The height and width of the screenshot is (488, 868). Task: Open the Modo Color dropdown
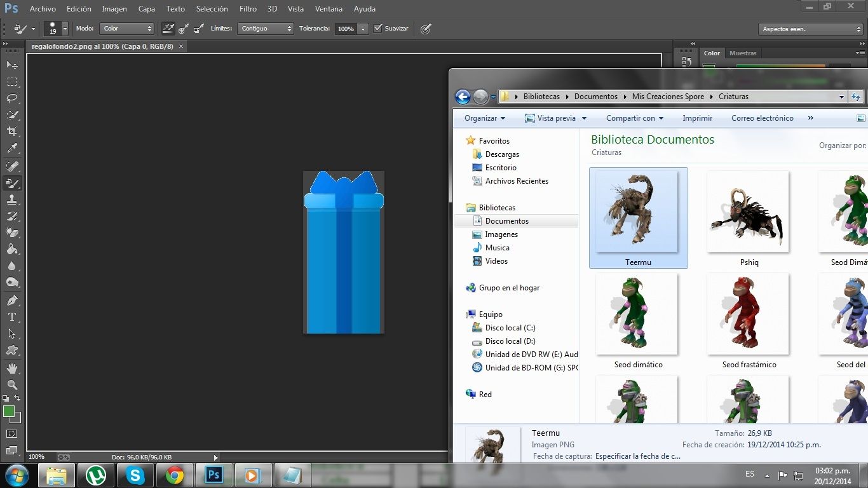(128, 29)
